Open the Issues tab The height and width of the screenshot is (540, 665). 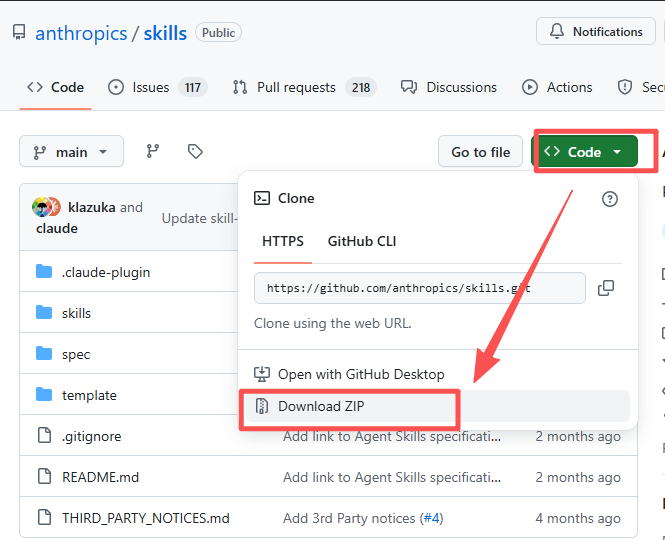(x=157, y=87)
